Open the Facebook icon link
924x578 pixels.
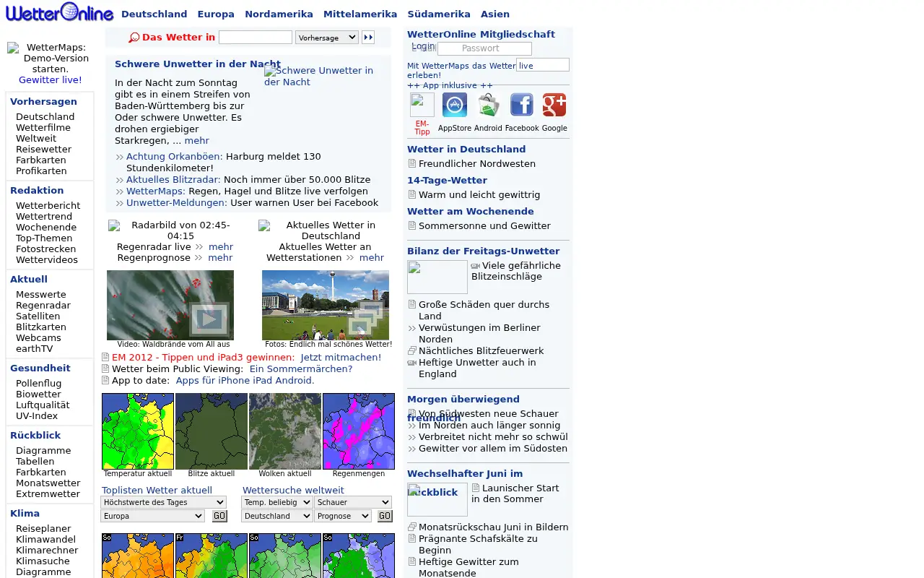click(x=522, y=105)
